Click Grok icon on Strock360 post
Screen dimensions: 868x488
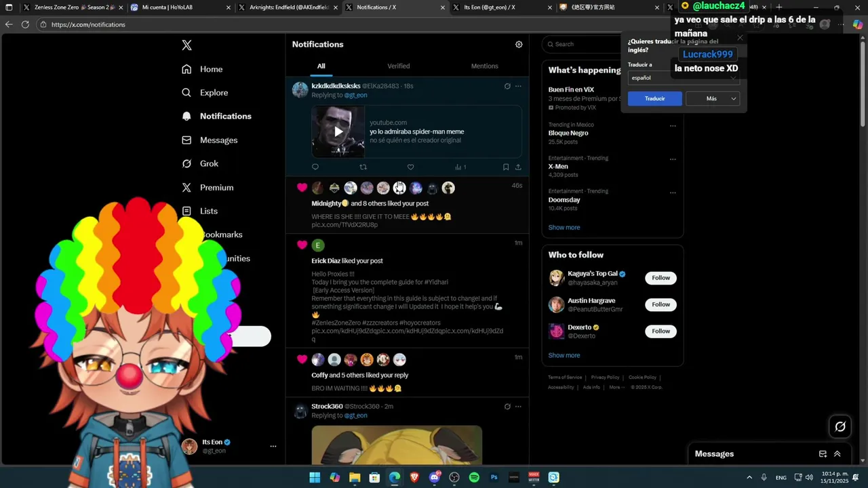507,407
